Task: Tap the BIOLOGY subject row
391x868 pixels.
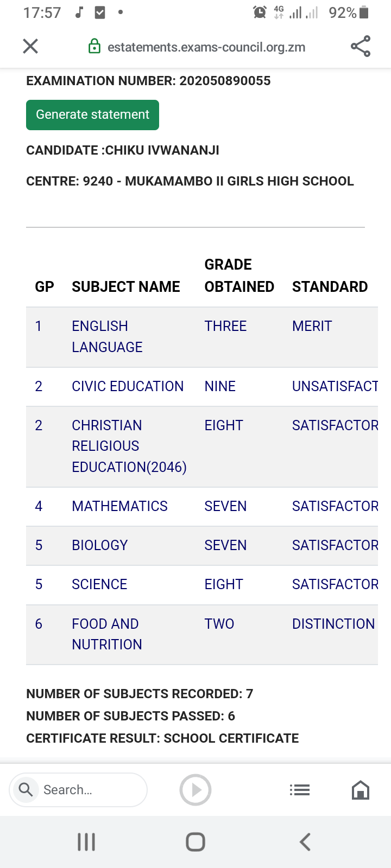Action: point(100,545)
